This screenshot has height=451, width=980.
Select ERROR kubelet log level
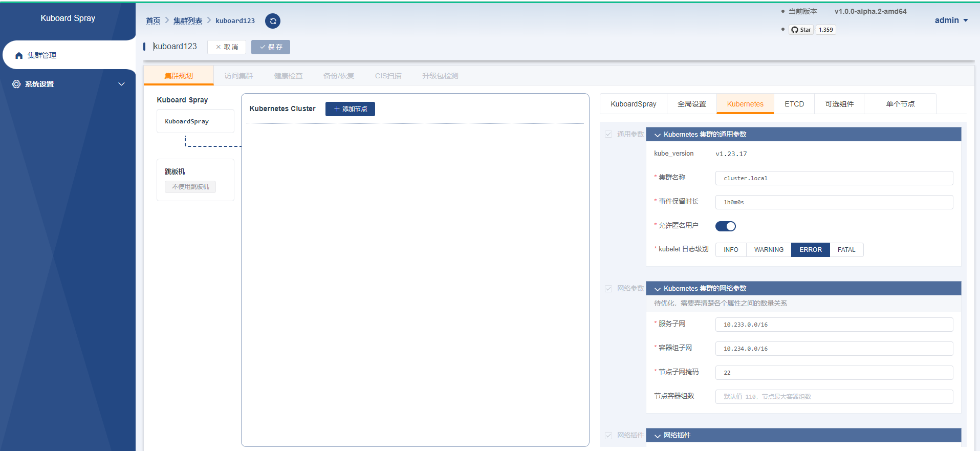[811, 250]
